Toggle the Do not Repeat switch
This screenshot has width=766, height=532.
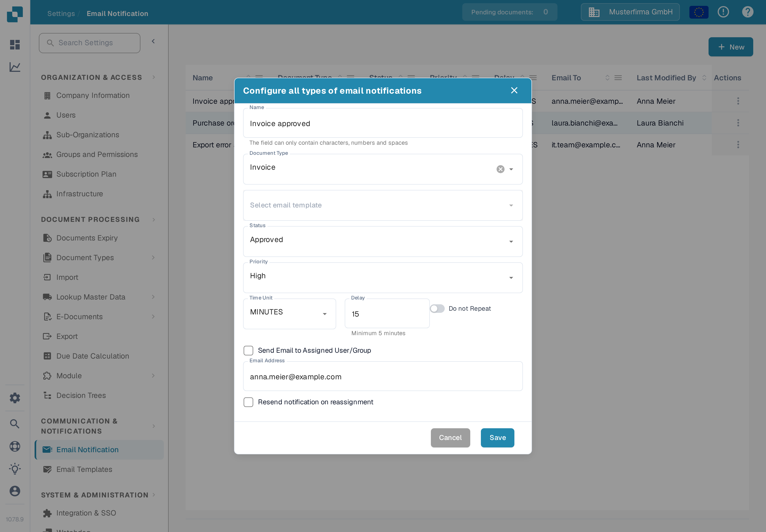[437, 309]
